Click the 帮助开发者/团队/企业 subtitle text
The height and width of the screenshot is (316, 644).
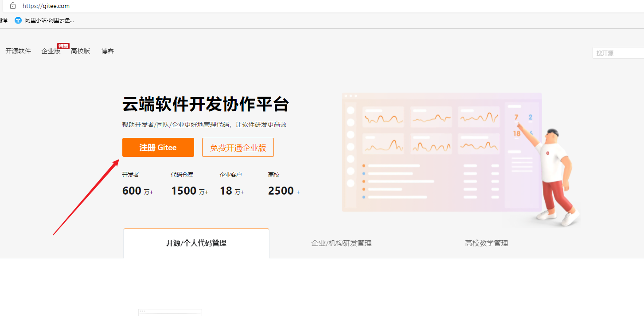pos(204,125)
